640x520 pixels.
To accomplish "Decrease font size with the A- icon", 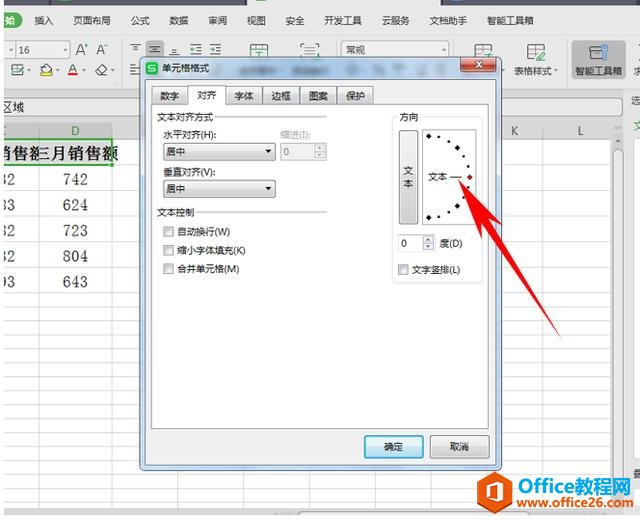I will 102,50.
